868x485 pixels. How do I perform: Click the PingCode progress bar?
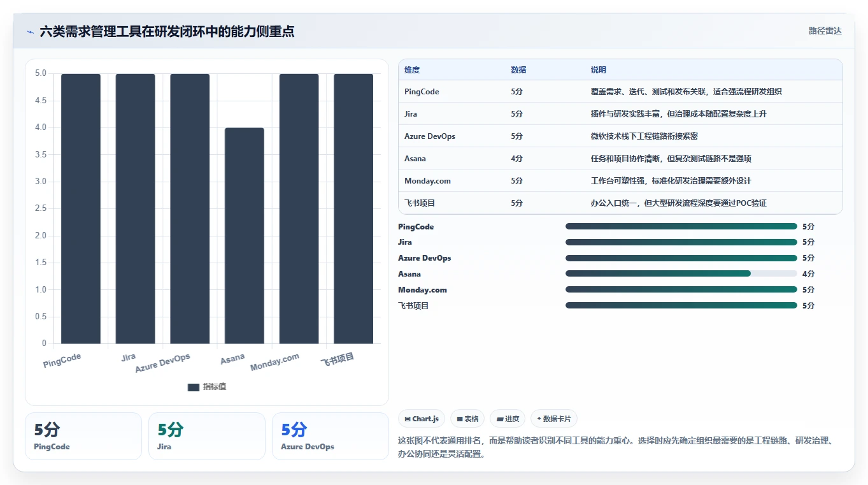tap(681, 226)
